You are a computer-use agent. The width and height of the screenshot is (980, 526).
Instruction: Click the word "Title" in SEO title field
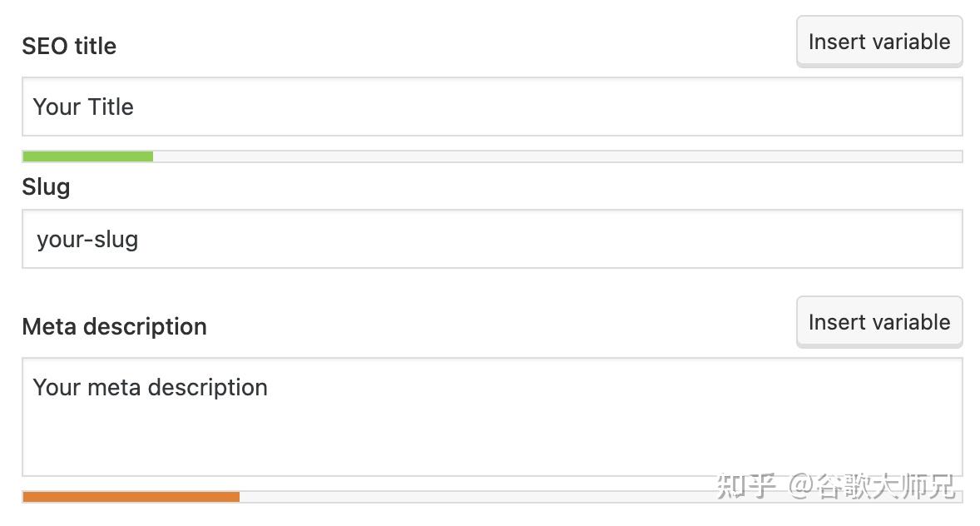pos(111,107)
